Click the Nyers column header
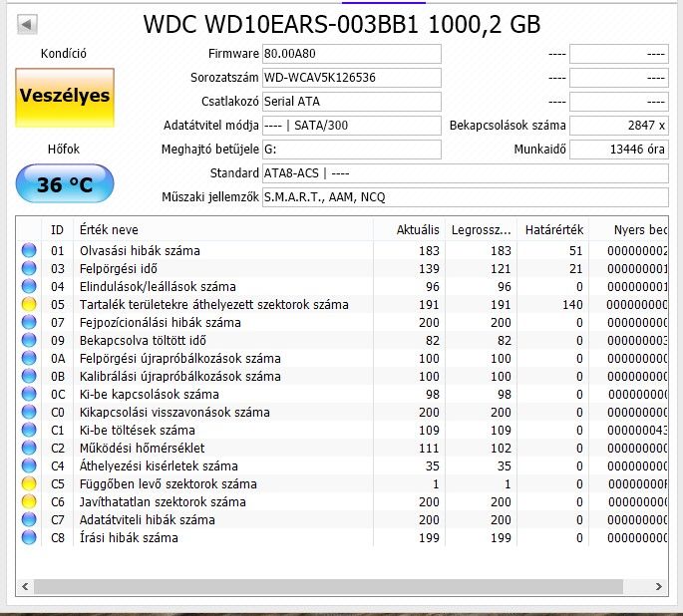Image resolution: width=683 pixels, height=616 pixels. 628,230
